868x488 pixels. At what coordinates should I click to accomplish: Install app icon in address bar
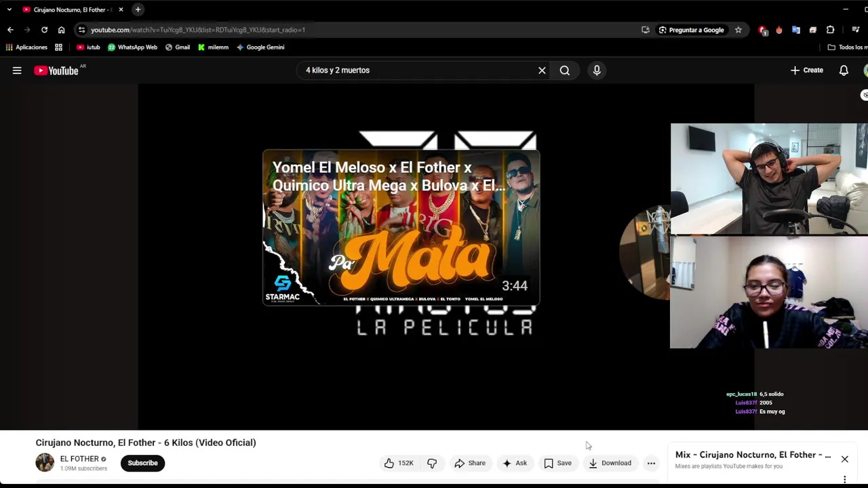click(x=645, y=30)
